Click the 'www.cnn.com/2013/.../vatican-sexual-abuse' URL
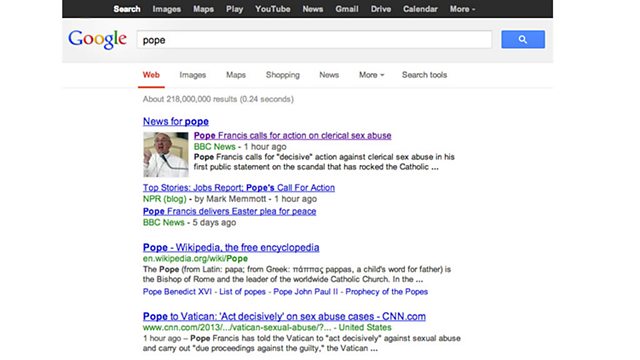 237,328
